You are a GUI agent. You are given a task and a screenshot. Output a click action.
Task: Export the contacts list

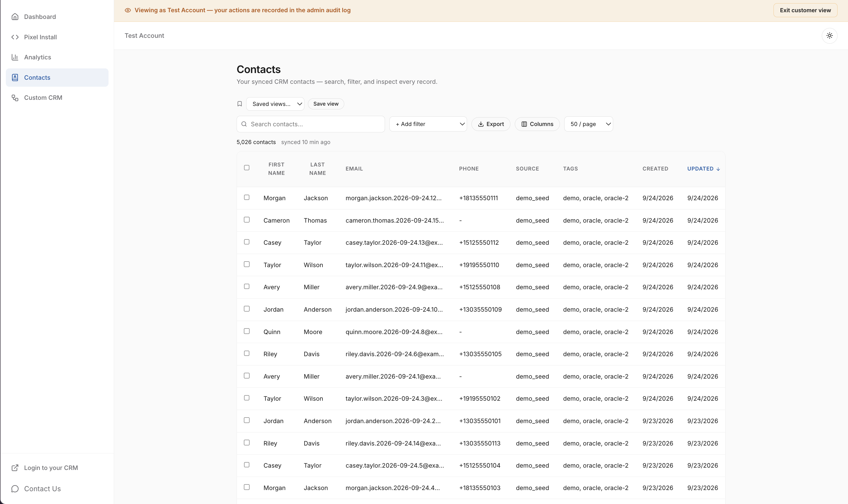point(491,124)
